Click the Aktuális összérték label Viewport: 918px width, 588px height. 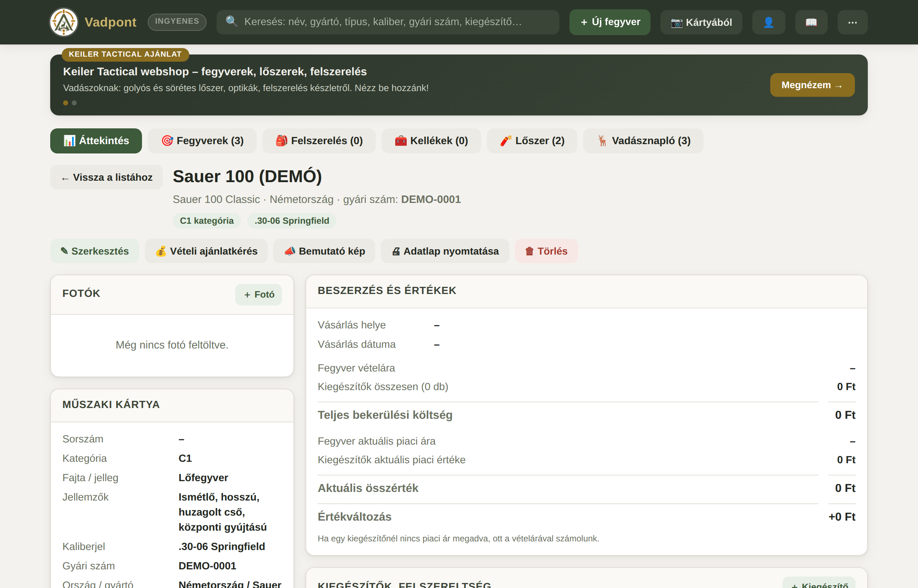[368, 488]
